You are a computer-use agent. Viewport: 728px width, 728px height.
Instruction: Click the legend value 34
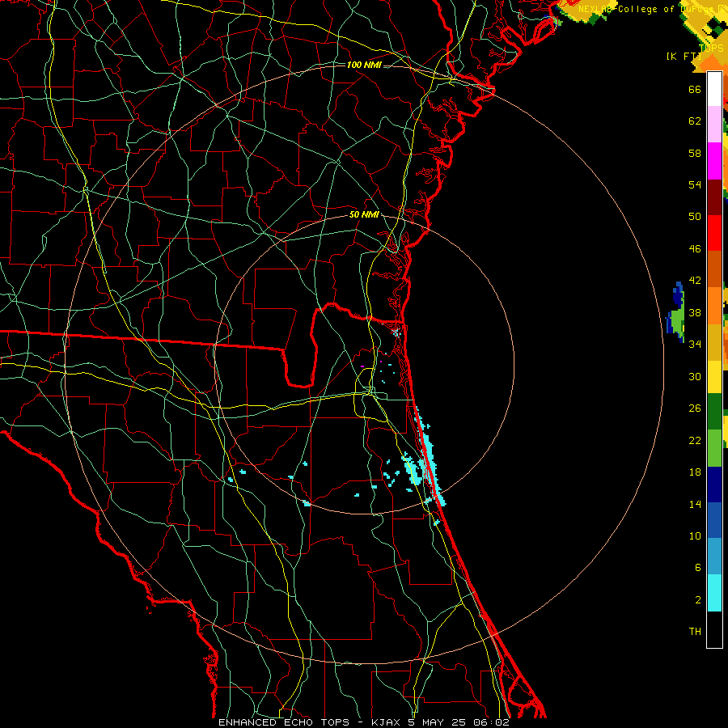[x=695, y=344]
